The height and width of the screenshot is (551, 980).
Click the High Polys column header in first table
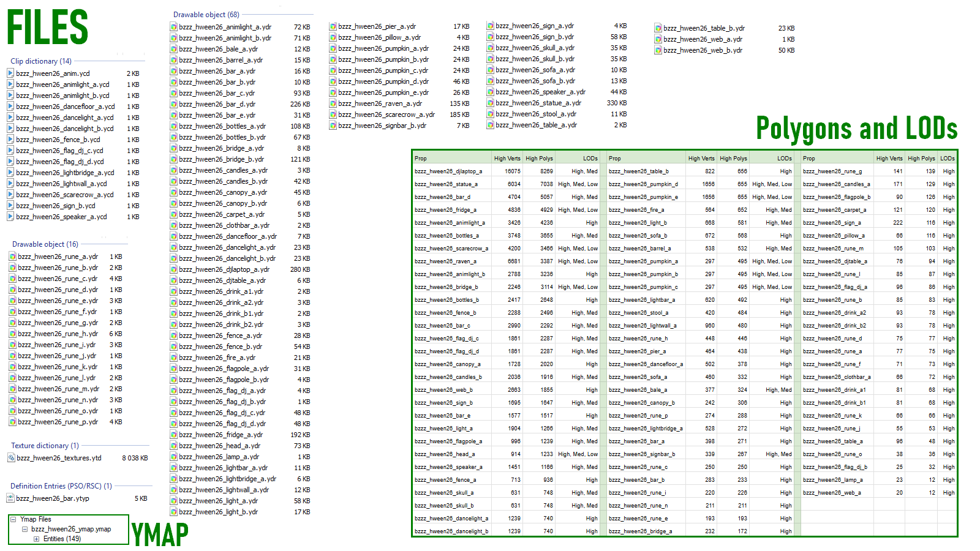[539, 159]
